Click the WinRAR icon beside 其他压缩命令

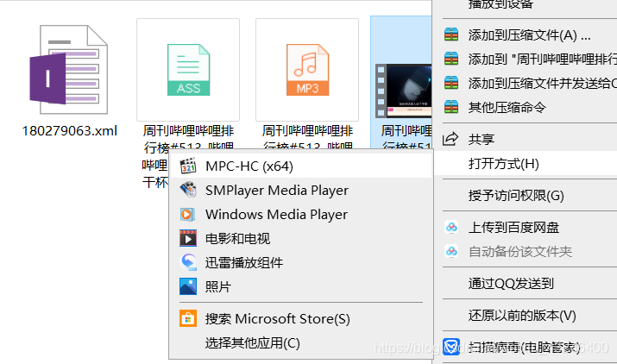[x=451, y=107]
